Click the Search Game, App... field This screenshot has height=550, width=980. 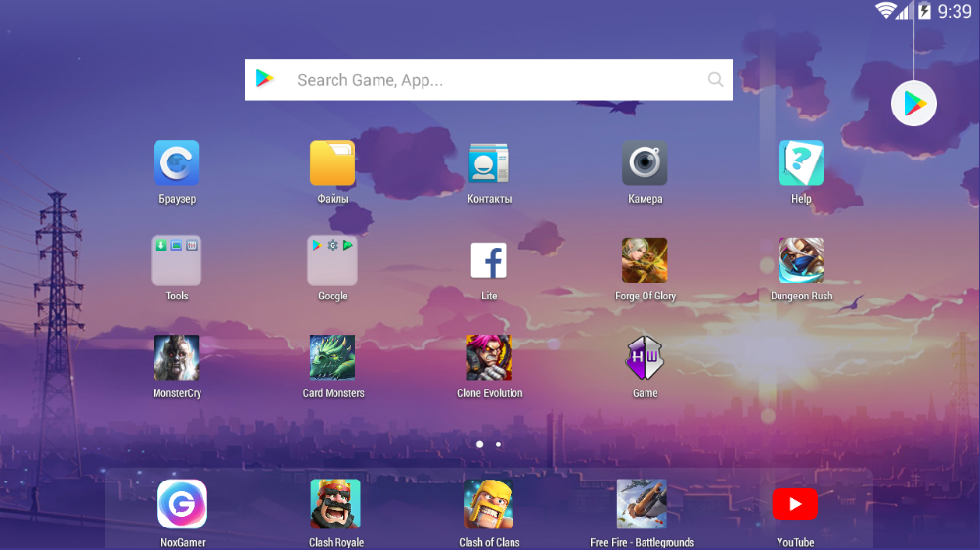(489, 79)
